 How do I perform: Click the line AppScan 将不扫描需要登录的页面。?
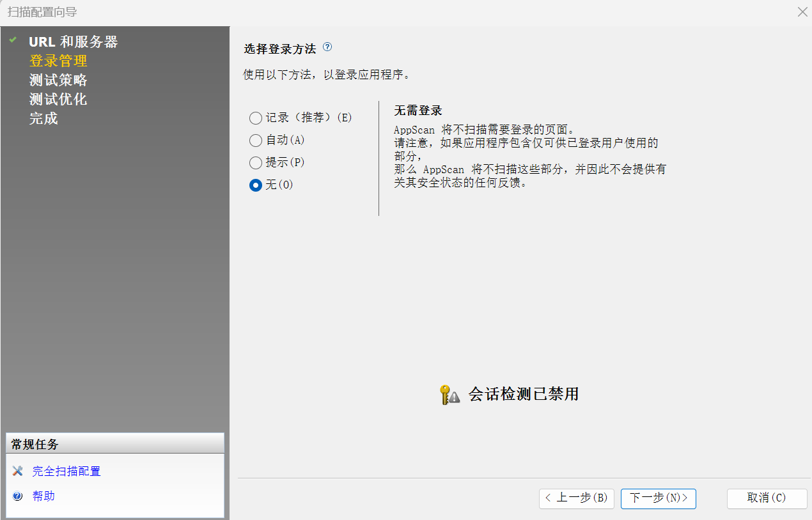pos(484,130)
